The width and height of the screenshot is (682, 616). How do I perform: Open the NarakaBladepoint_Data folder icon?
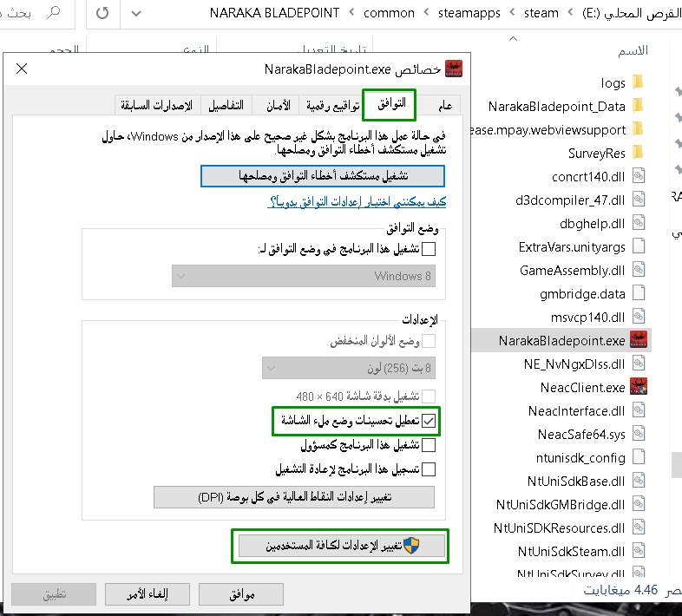tap(638, 106)
